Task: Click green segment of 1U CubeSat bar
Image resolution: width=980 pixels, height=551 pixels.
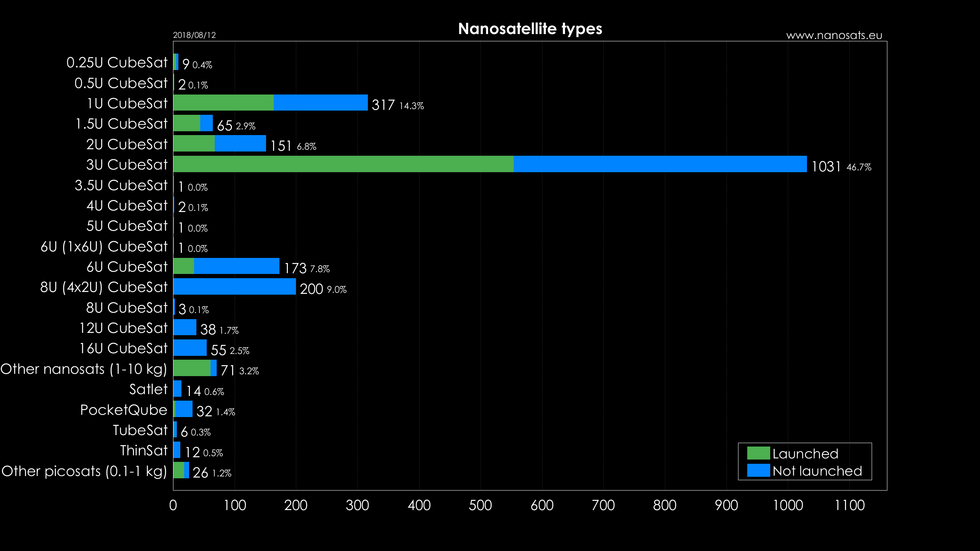Action: (x=223, y=103)
